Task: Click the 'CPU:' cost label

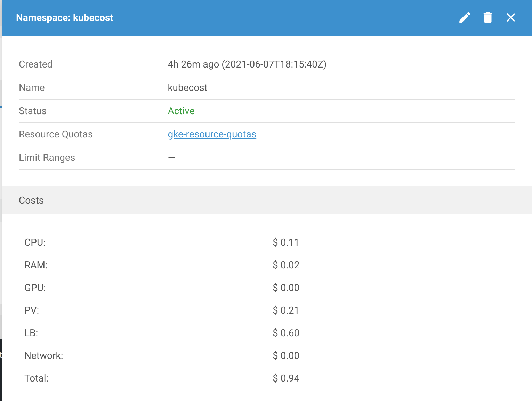Action: (x=35, y=243)
